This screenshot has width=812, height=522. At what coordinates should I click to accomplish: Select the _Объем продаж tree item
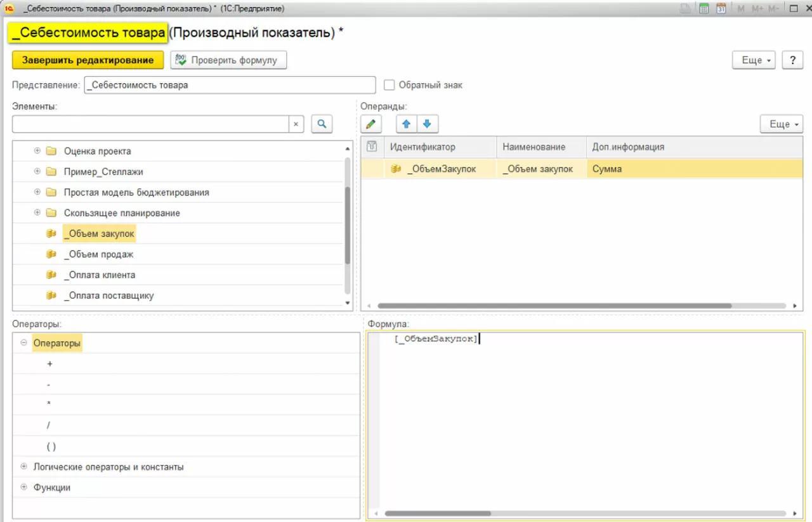(99, 254)
